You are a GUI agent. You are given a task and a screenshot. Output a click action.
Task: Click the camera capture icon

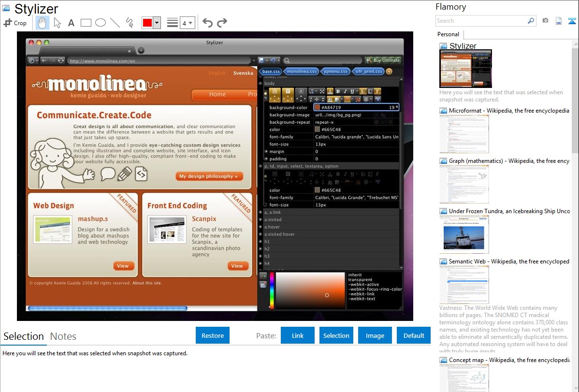tap(545, 21)
